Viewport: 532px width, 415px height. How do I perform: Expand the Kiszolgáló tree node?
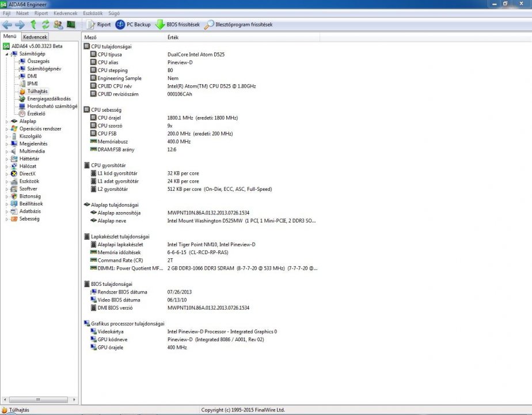[x=7, y=136]
